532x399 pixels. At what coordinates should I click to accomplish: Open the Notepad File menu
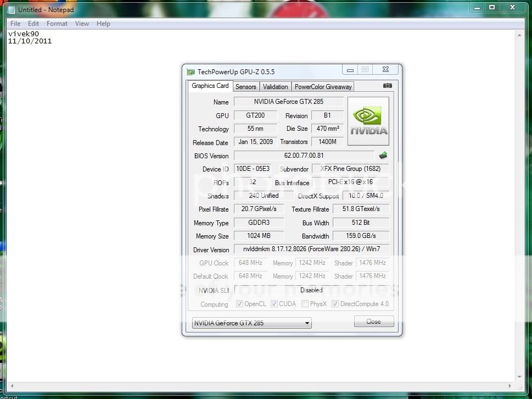tap(15, 24)
